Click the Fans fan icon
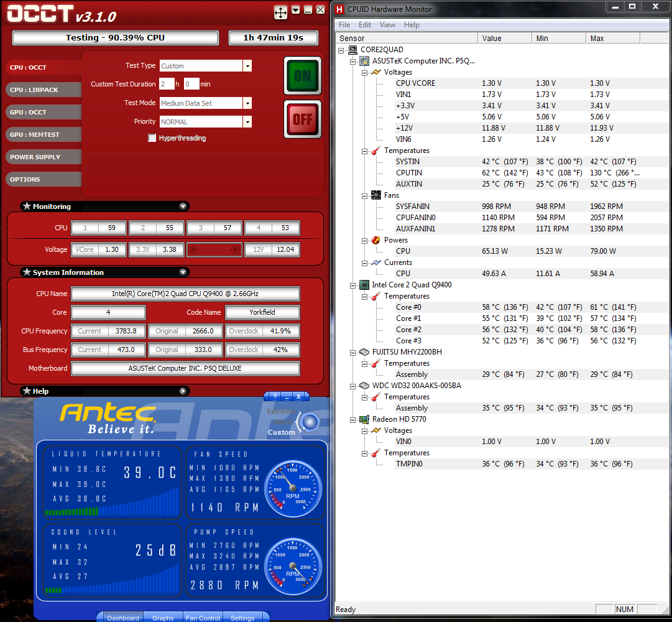 click(x=376, y=195)
